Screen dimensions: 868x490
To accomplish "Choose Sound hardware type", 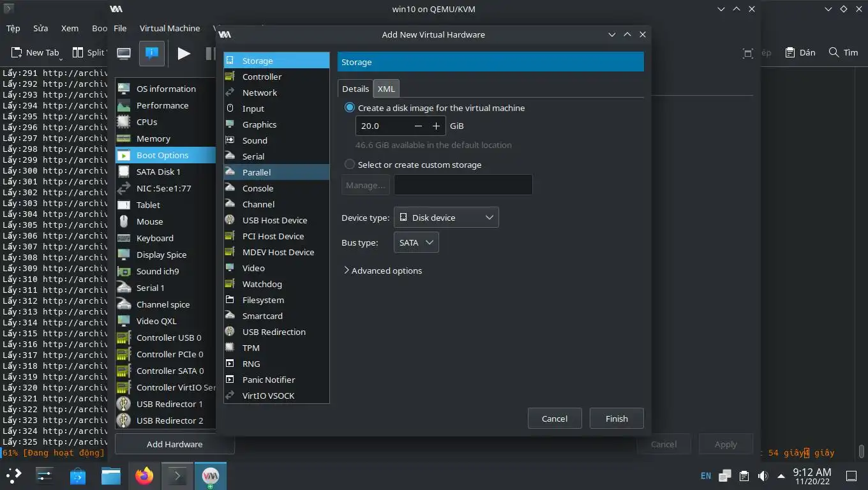I will 276,140.
